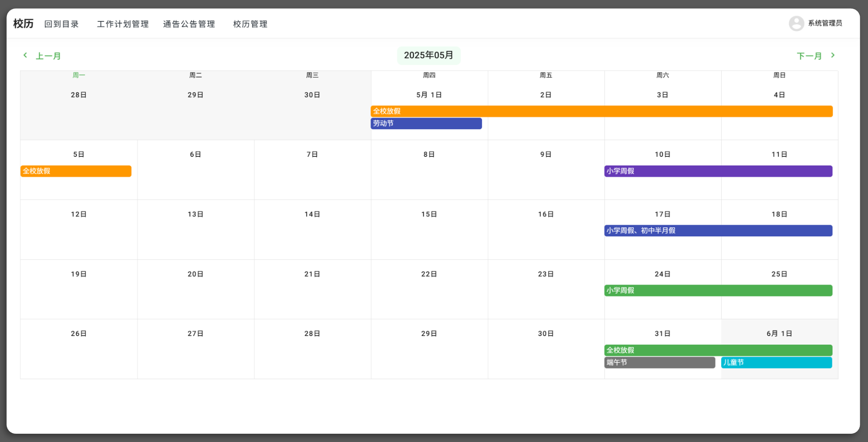Open 工作计划管理 in the top navigation

123,24
